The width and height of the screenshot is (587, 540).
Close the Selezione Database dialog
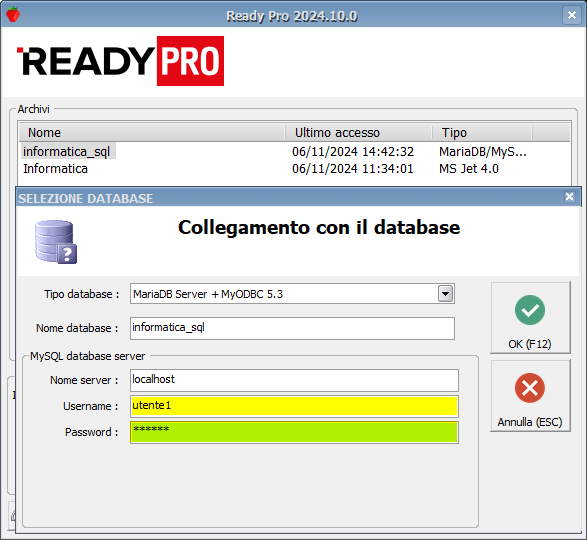point(569,197)
